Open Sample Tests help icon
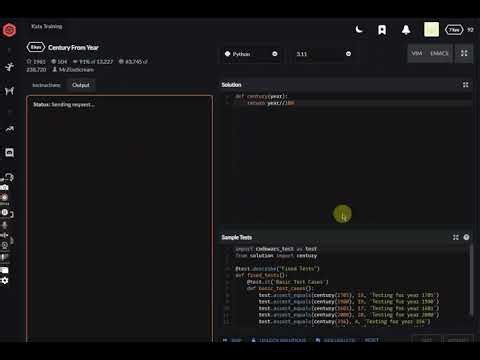 click(x=466, y=237)
